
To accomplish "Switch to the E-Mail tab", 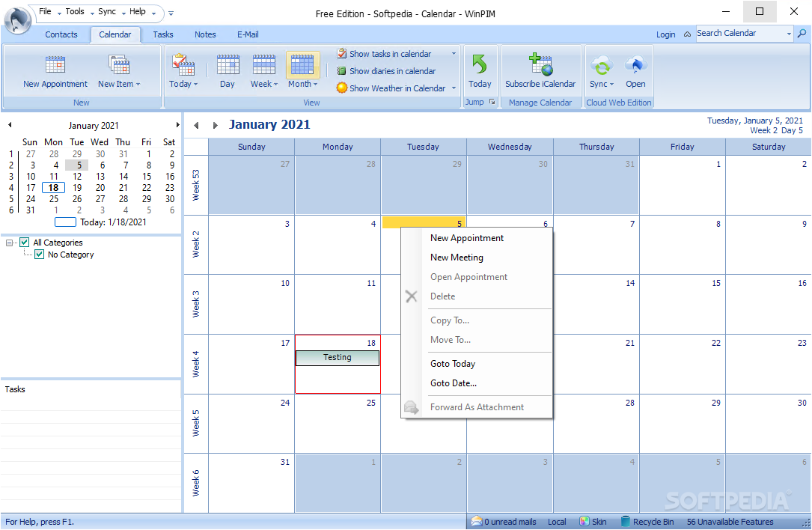I will pos(248,34).
